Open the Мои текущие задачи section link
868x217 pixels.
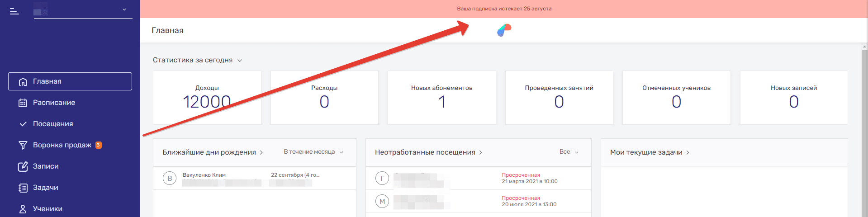coord(649,152)
